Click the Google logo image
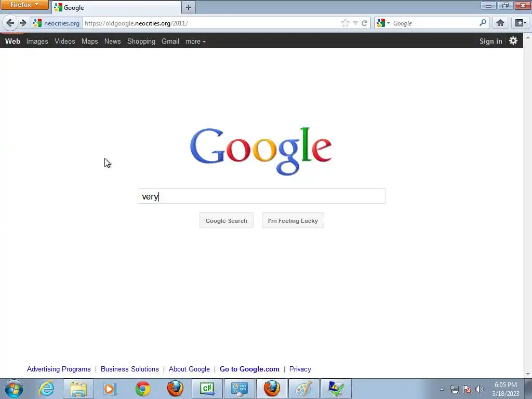This screenshot has height=399, width=532. click(261, 151)
